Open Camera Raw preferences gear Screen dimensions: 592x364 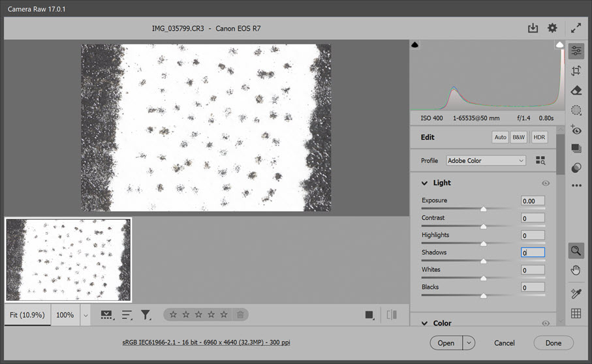[x=552, y=28]
